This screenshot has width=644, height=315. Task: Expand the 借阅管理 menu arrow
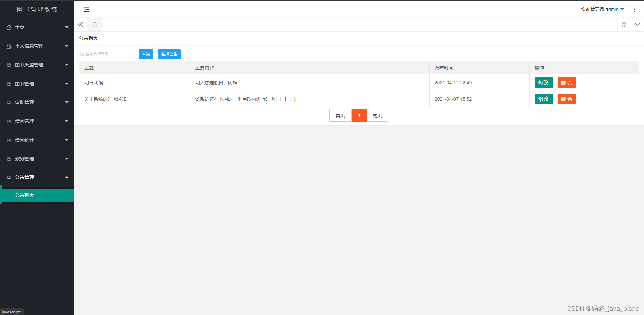pos(67,121)
